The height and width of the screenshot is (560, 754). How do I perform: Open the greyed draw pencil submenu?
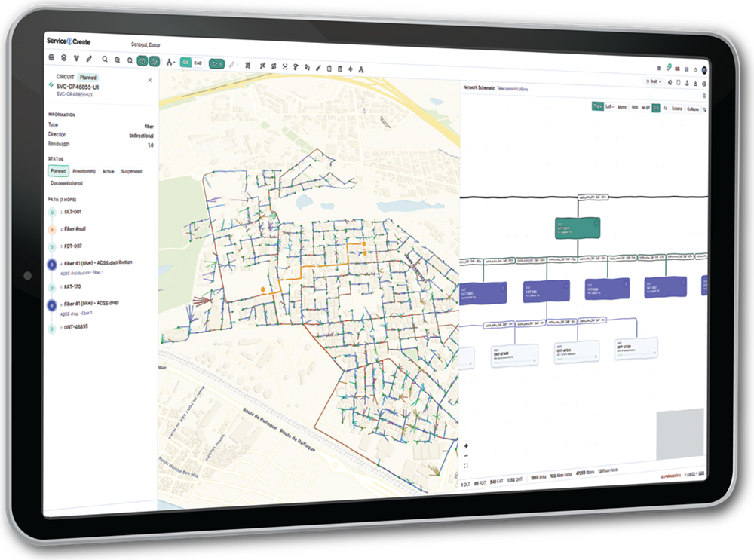click(x=233, y=64)
